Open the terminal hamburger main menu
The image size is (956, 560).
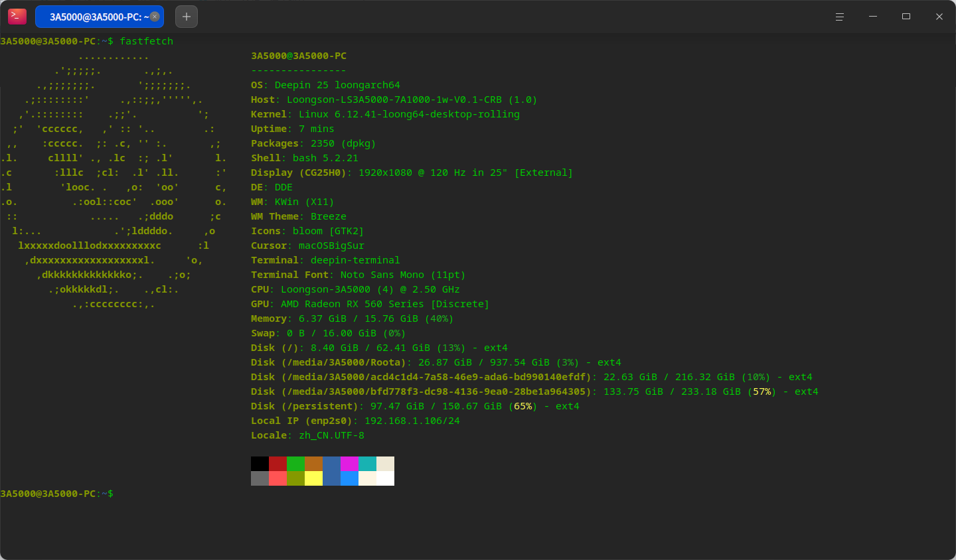point(840,17)
